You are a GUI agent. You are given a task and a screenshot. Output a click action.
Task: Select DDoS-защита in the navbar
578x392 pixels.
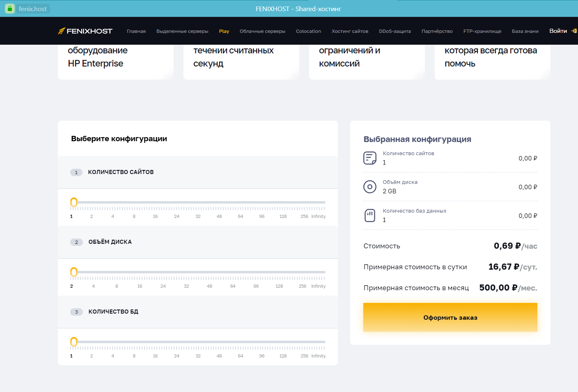(395, 31)
